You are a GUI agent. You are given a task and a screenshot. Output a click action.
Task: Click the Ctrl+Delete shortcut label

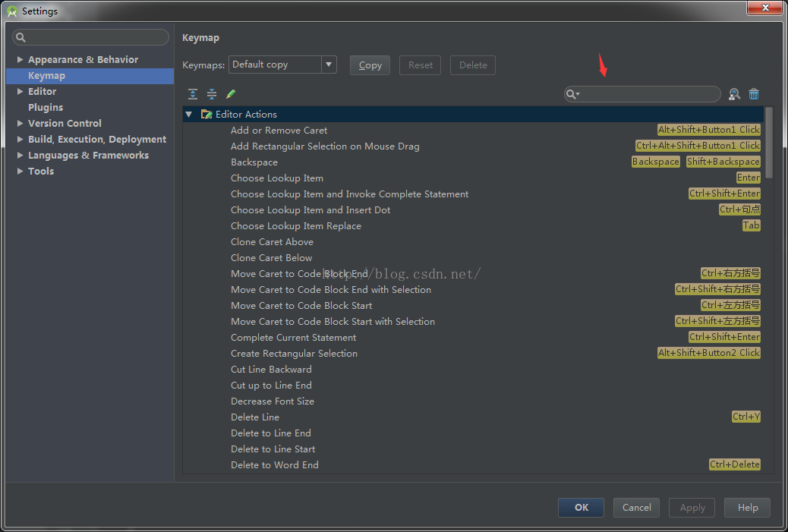point(734,464)
